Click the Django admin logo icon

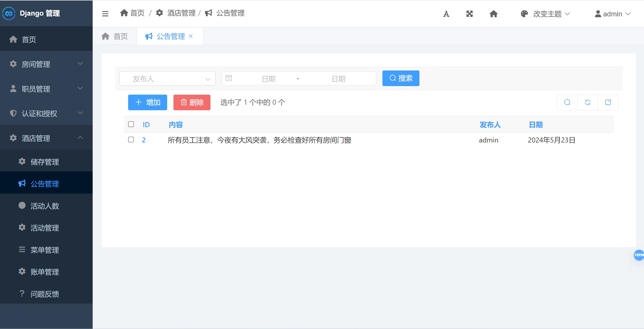(9, 13)
